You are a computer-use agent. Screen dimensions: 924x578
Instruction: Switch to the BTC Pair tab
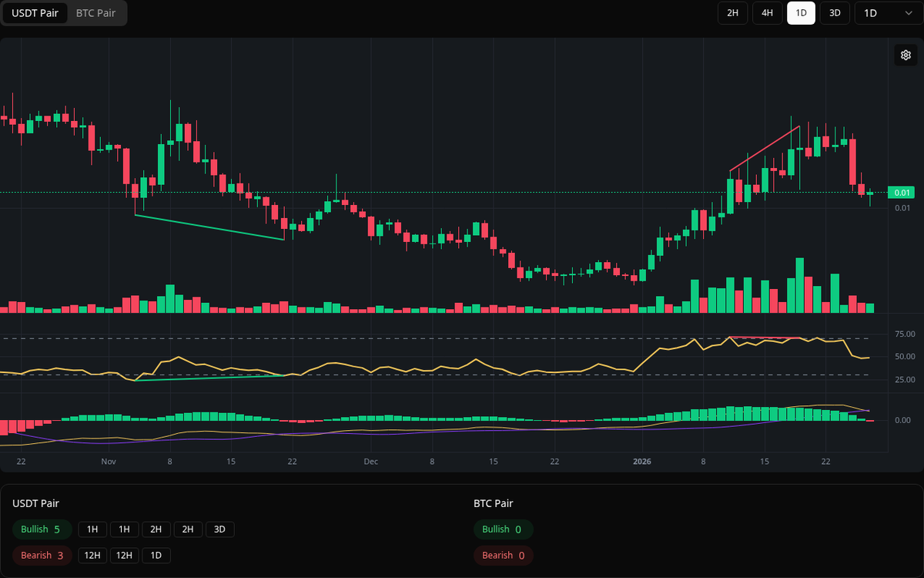pos(94,13)
